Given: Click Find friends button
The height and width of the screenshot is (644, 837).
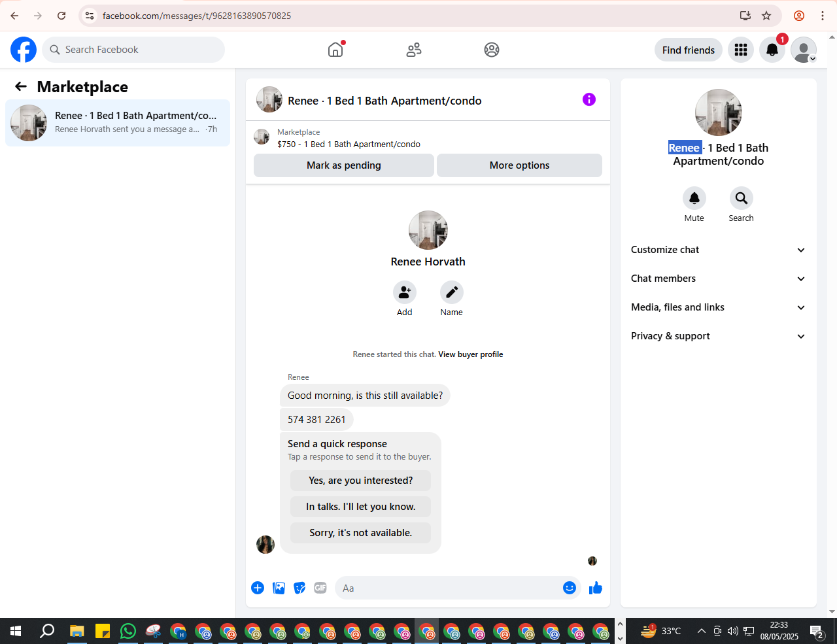Looking at the screenshot, I should [x=689, y=50].
